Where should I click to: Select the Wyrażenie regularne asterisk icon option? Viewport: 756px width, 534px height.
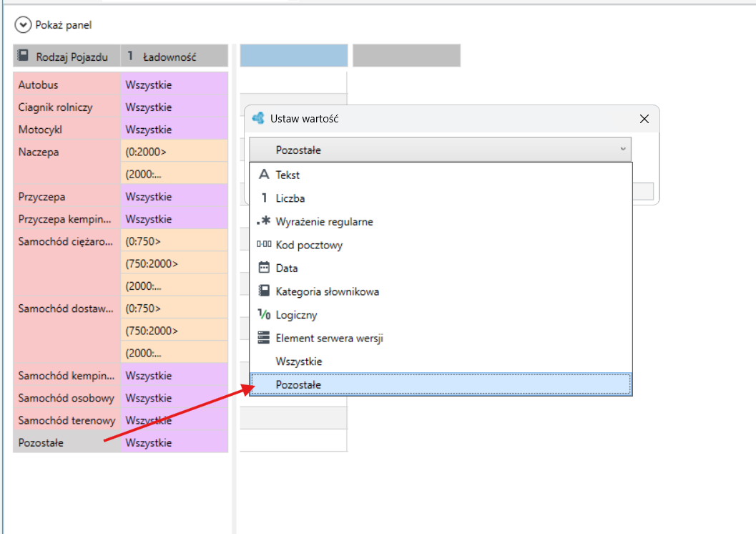[441, 221]
